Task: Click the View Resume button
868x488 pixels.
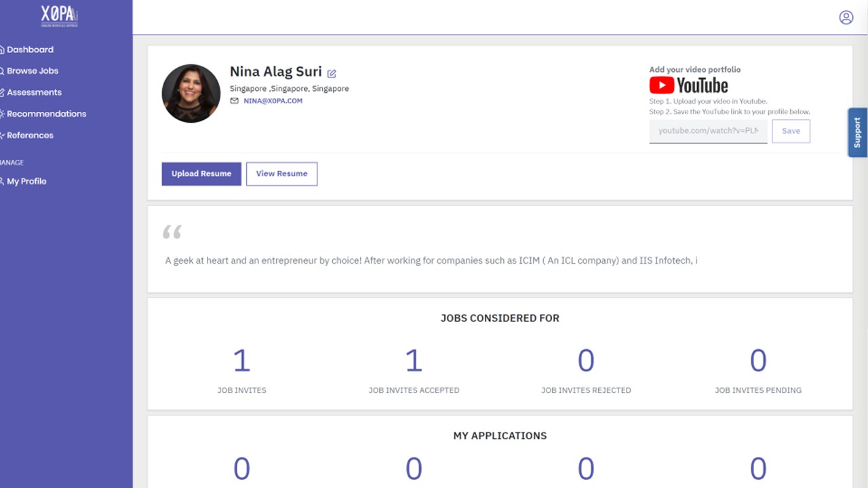Action: click(x=281, y=174)
